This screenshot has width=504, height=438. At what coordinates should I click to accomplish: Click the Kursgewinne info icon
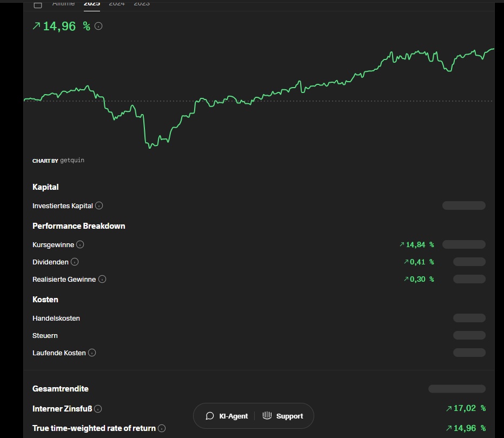(80, 244)
